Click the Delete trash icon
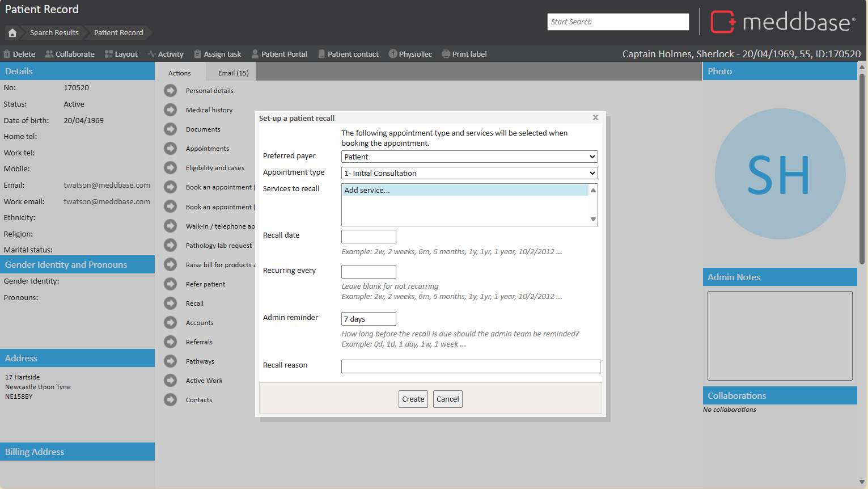 click(7, 54)
